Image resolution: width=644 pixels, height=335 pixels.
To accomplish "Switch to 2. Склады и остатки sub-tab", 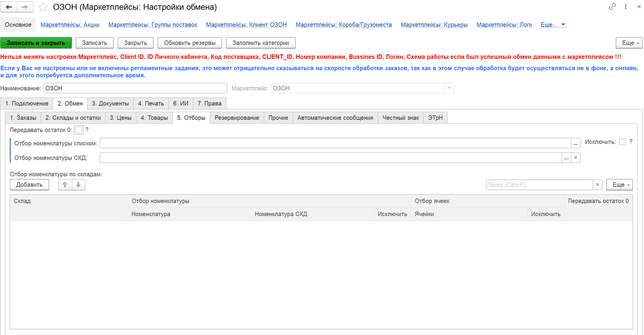I will [73, 118].
